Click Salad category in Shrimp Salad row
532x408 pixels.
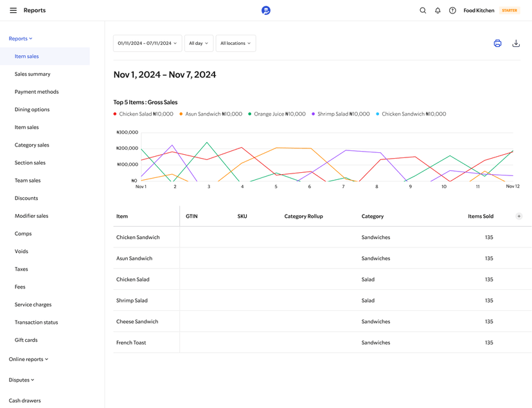pyautogui.click(x=368, y=301)
